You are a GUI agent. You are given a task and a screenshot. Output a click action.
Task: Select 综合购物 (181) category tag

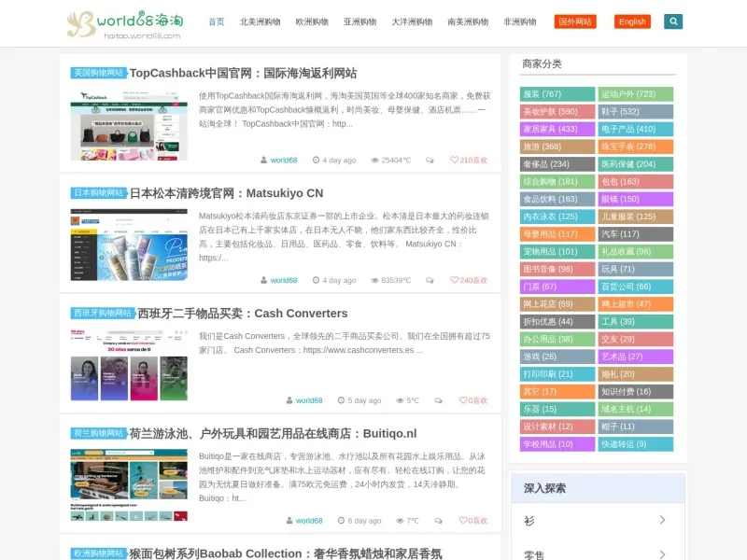tap(557, 182)
